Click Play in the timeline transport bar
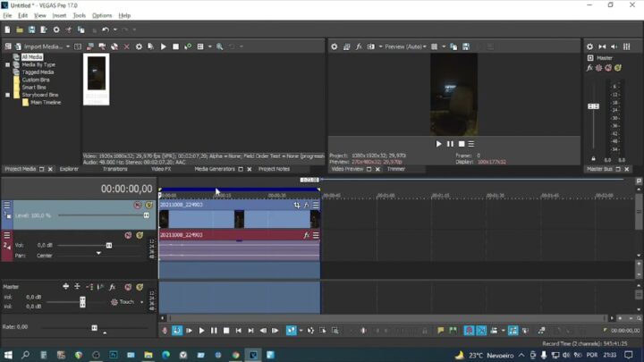This screenshot has width=644, height=362. point(201,331)
